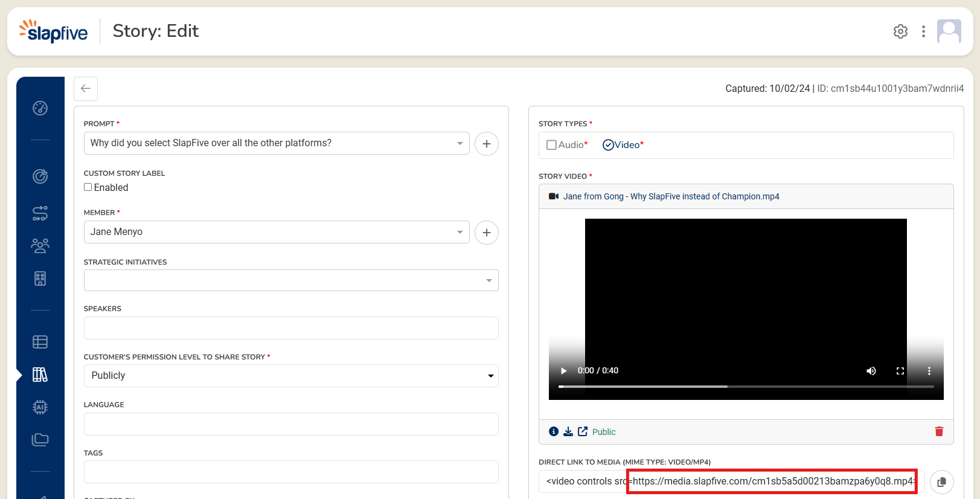Open video in new window icon
The width and height of the screenshot is (980, 499).
click(583, 431)
